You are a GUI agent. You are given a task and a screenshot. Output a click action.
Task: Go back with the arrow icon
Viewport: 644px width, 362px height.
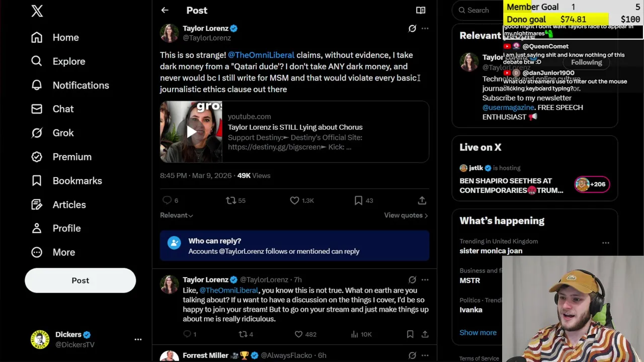165,10
